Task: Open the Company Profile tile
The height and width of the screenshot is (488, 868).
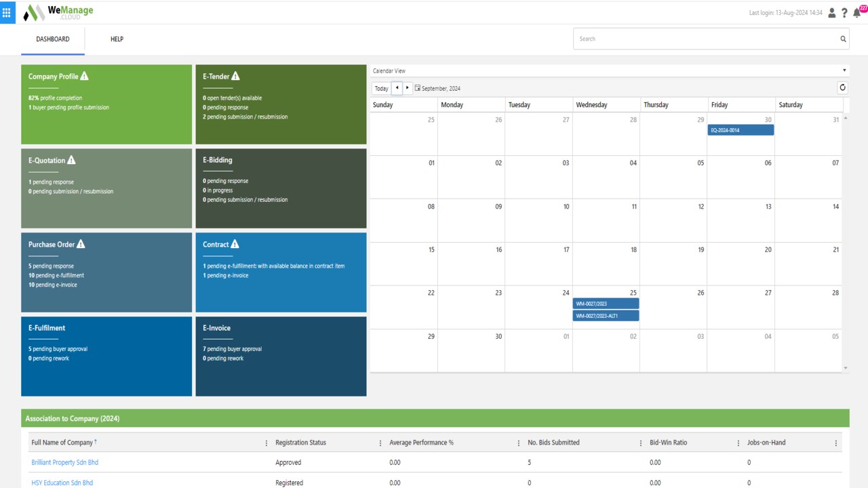Action: click(x=106, y=104)
